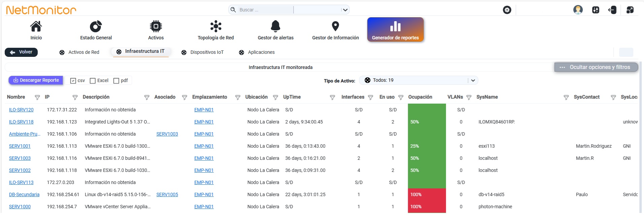The height and width of the screenshot is (218, 644).
Task: Click the red 100% occupancy cell for DB-Secundaria
Action: [427, 194]
